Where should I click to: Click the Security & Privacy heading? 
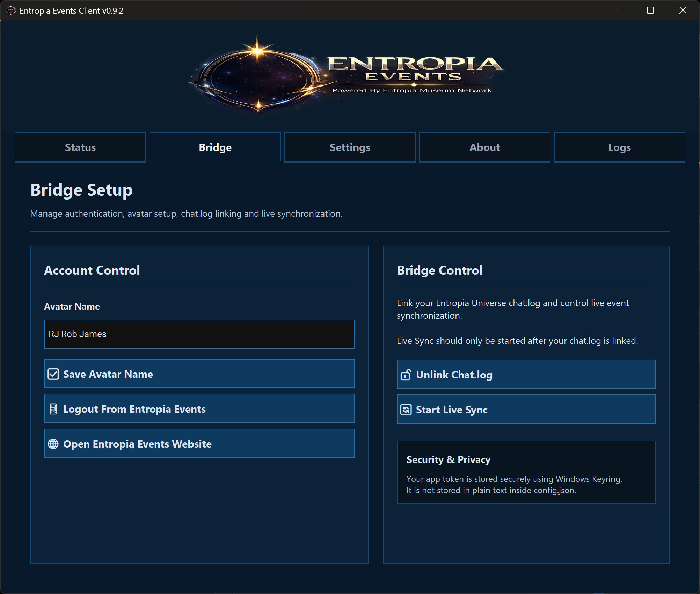tap(449, 460)
